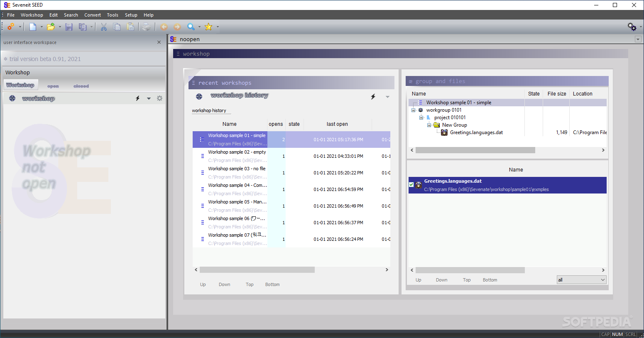Click the print toolbar icon
This screenshot has width=644, height=338.
(x=147, y=27)
